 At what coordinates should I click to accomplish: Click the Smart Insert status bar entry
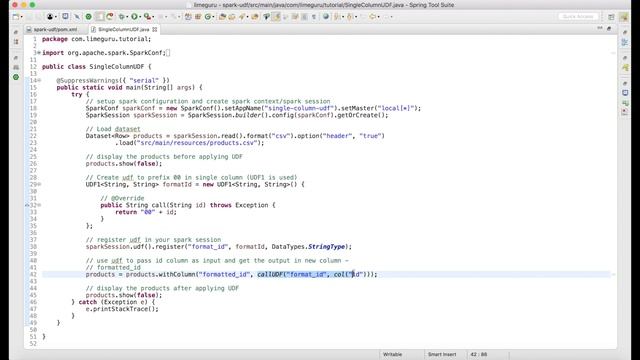pyautogui.click(x=442, y=354)
